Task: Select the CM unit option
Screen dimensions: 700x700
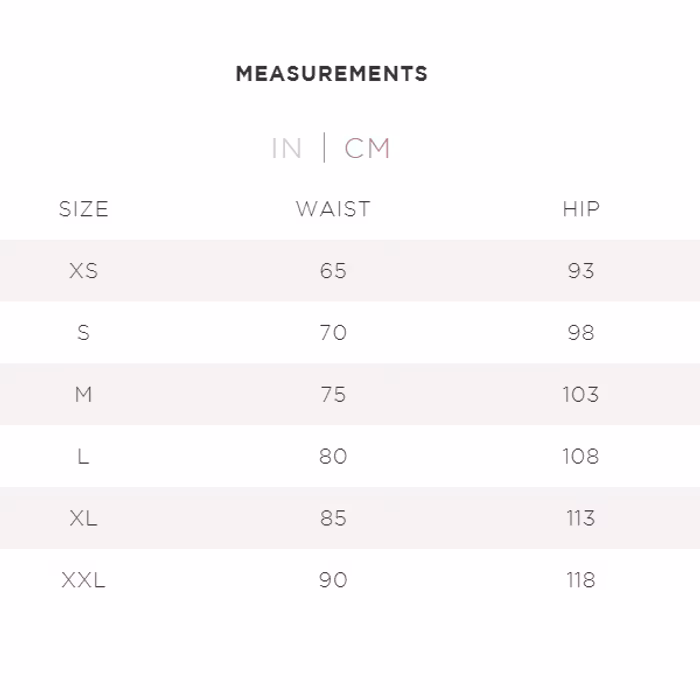Action: point(367,149)
